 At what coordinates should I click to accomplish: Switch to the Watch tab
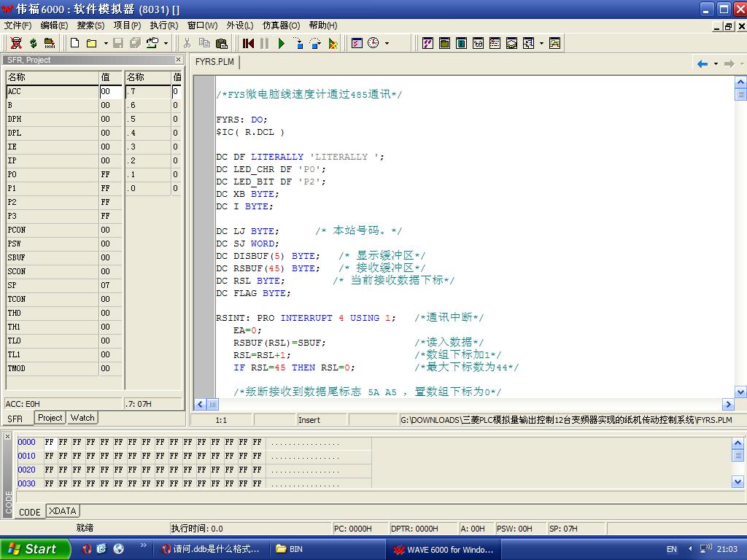coord(82,418)
